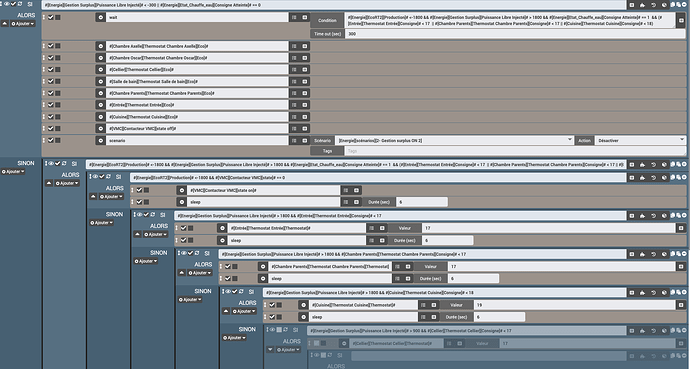690x369 pixels.
Task: Click the Time out (sec) label
Action: pos(327,33)
